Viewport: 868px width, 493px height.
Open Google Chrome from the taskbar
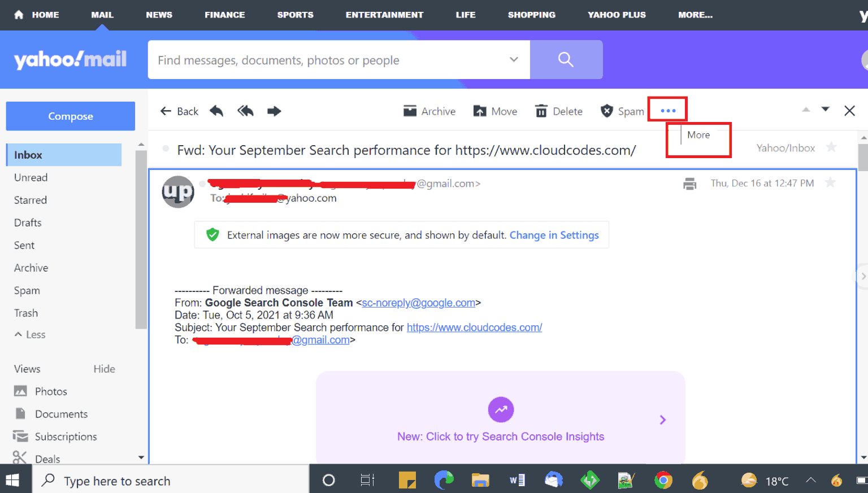(663, 480)
